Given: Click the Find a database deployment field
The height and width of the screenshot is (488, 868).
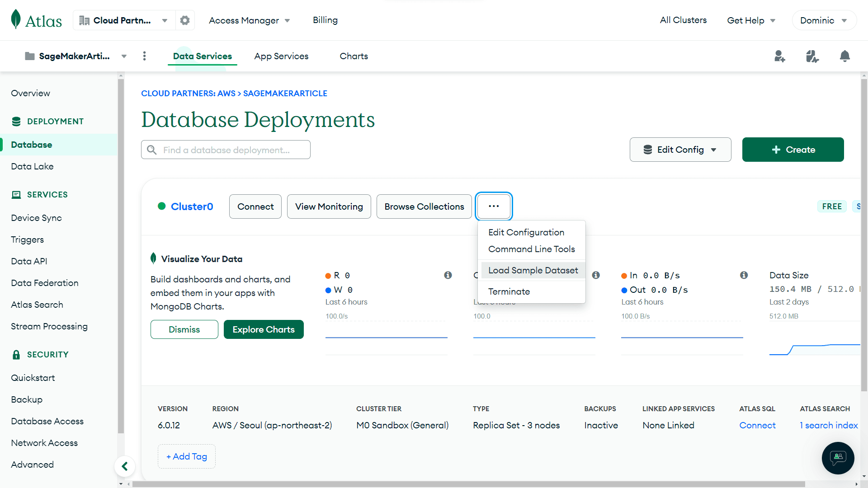Looking at the screenshot, I should (226, 150).
